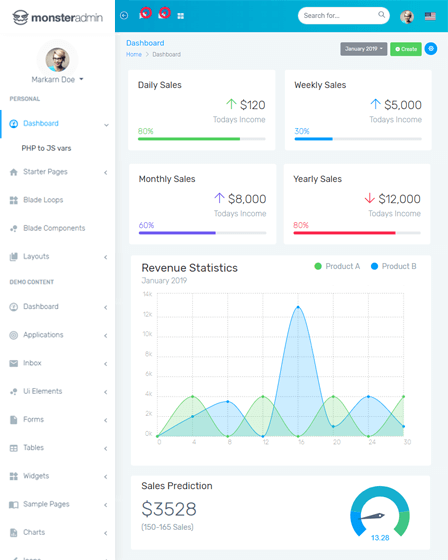Click the Forms document icon
448x560 pixels.
[x=14, y=420]
